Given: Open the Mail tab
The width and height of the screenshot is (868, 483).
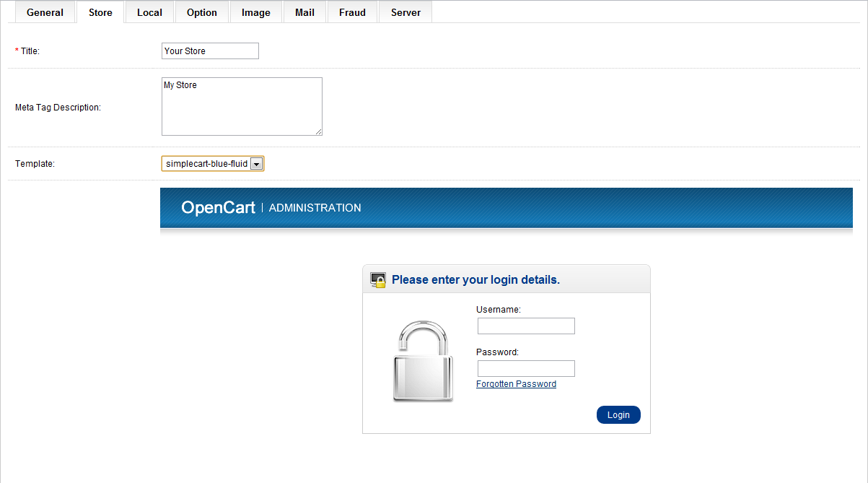Looking at the screenshot, I should coord(304,12).
